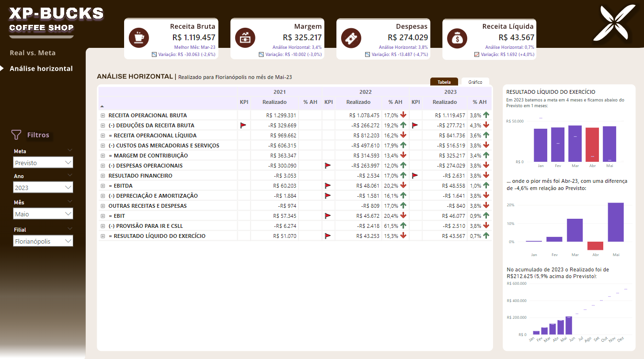
Task: Open the Filial dropdown showing Florianópolis
Action: tap(44, 241)
